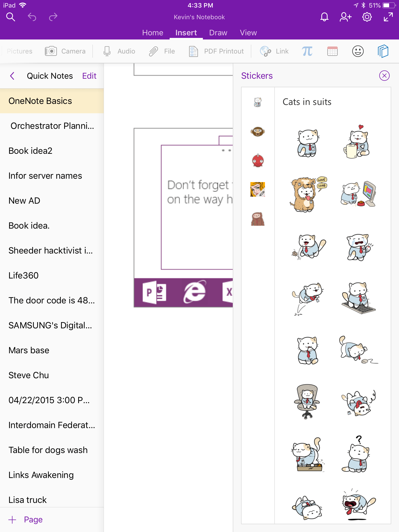Viewport: 399px width, 532px height.
Task: Open the Mars base page
Action: [x=29, y=350]
